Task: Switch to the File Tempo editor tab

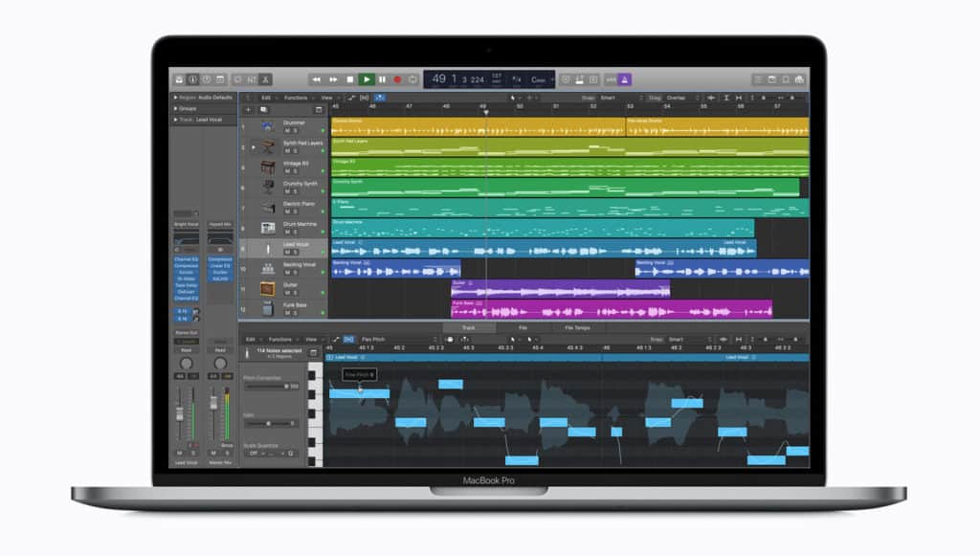Action: coord(577,327)
